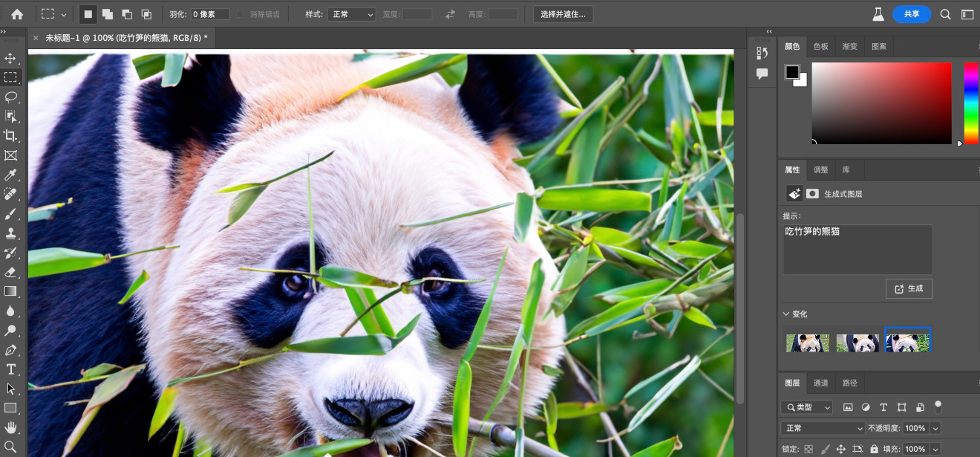Select the Dodge tool
Screen dimensions: 980x457
click(x=10, y=330)
